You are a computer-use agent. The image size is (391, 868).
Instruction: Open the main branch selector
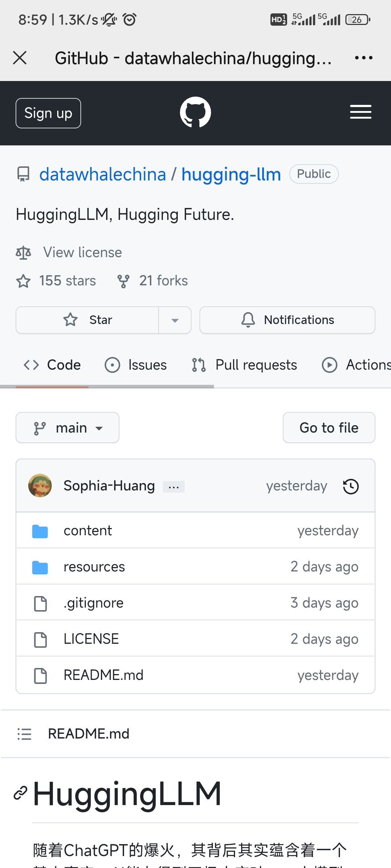point(68,428)
